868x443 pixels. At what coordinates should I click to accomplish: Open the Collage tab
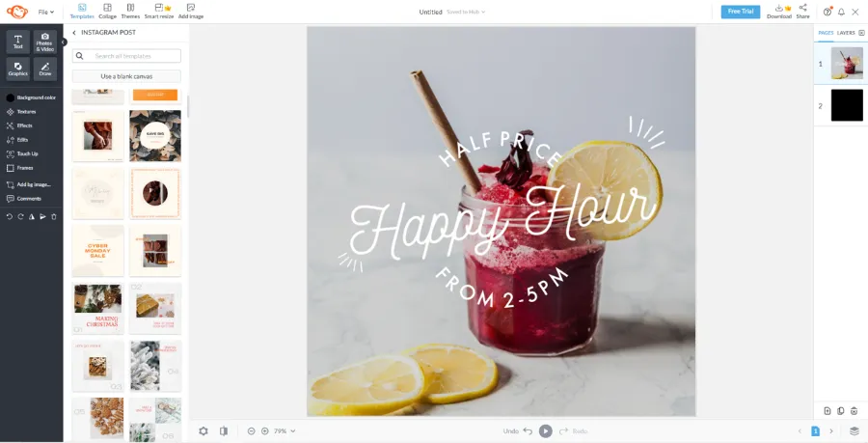(x=107, y=11)
